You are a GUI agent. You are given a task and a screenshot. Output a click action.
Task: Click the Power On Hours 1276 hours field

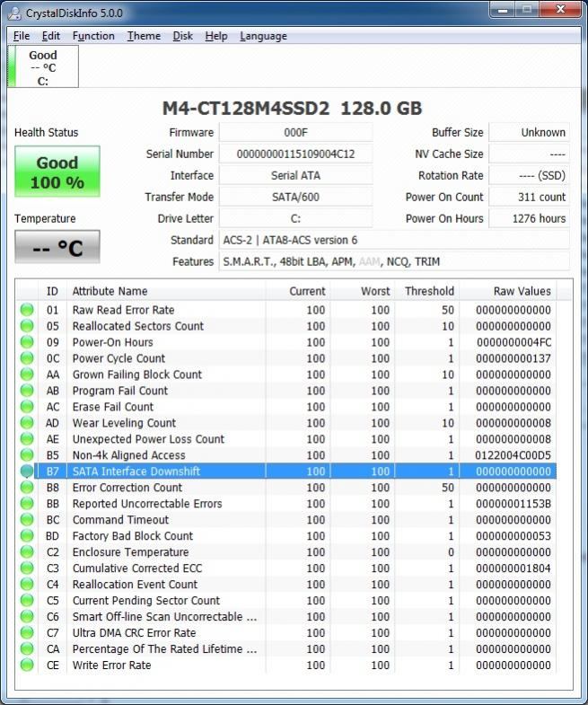[x=529, y=218]
